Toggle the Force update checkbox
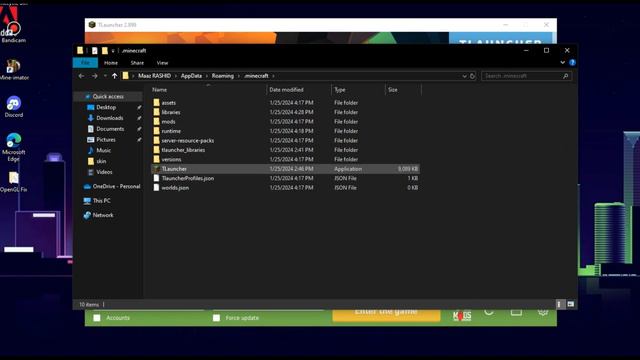This screenshot has width=640, height=360. point(216,318)
